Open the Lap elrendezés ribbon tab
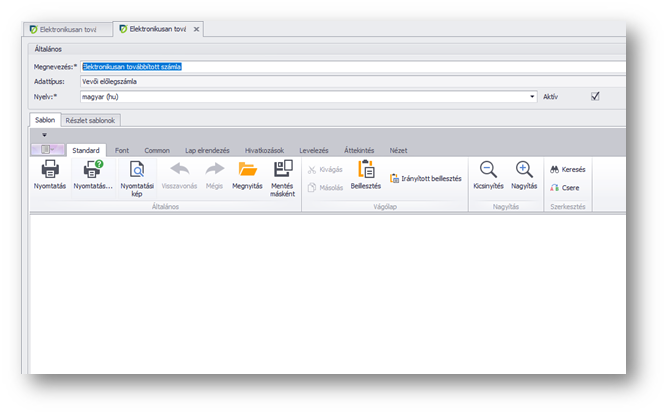 (x=207, y=149)
